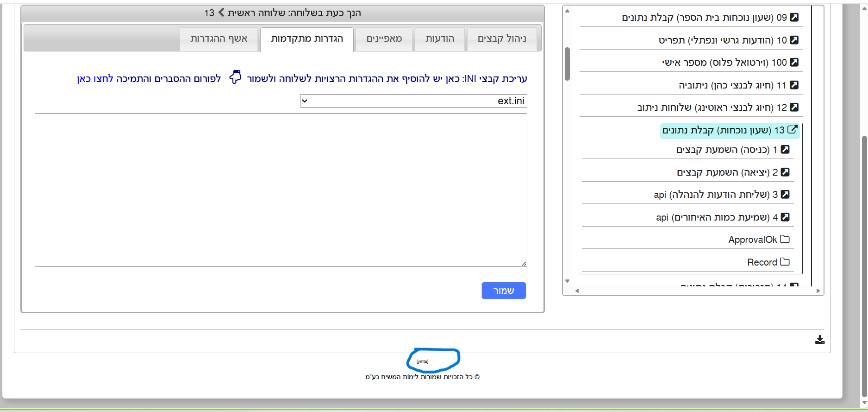
Task: Switch to מאפיינים tab
Action: click(384, 38)
